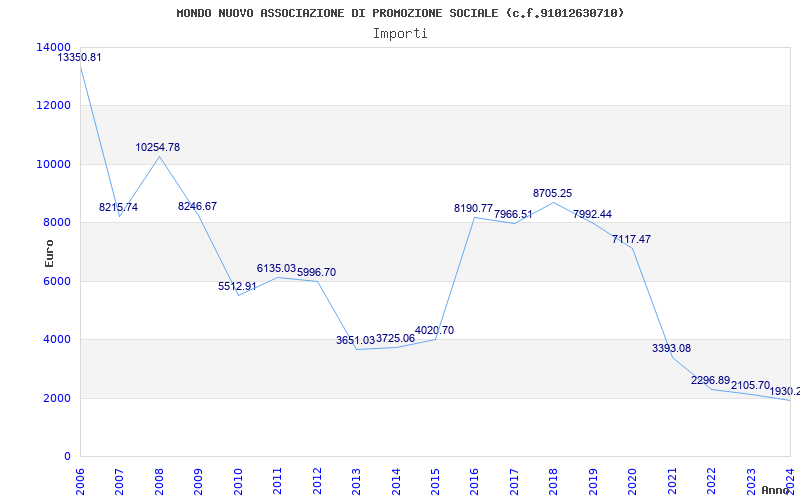Select the 10254.78 data label
800x500 pixels.
pyautogui.click(x=158, y=147)
